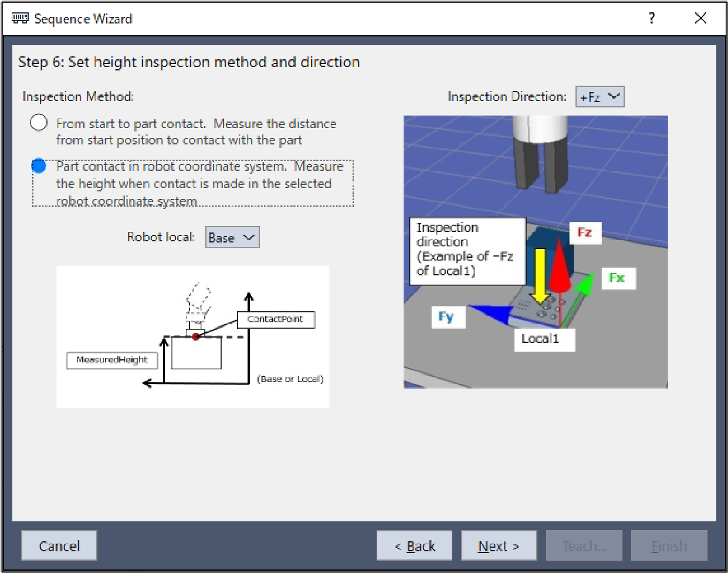Click the ContactPoint label box
This screenshot has width=728, height=573.
coord(275,319)
